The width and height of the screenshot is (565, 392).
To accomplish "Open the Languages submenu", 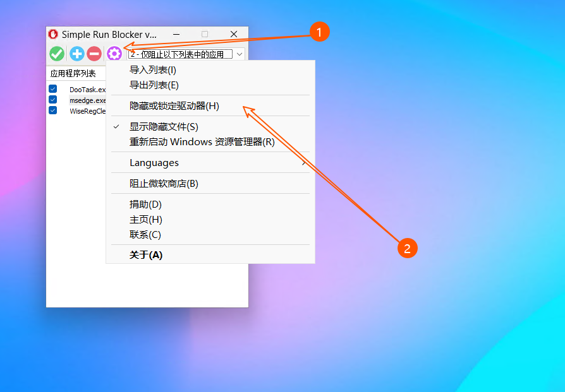I will click(x=210, y=163).
